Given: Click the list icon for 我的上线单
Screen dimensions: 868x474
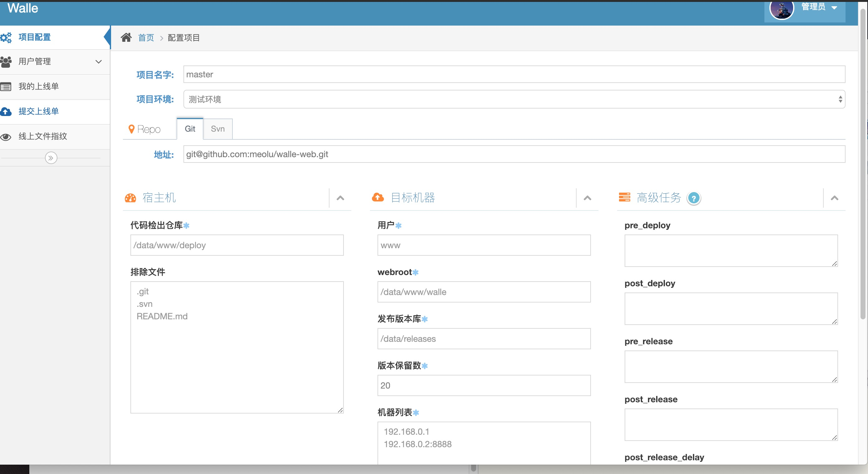Looking at the screenshot, I should click(6, 87).
